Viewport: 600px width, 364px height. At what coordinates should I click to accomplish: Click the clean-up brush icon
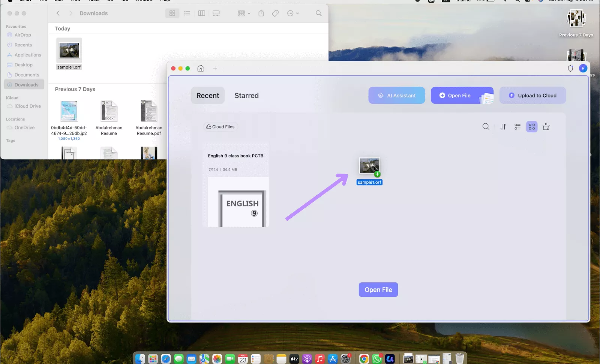(x=546, y=126)
